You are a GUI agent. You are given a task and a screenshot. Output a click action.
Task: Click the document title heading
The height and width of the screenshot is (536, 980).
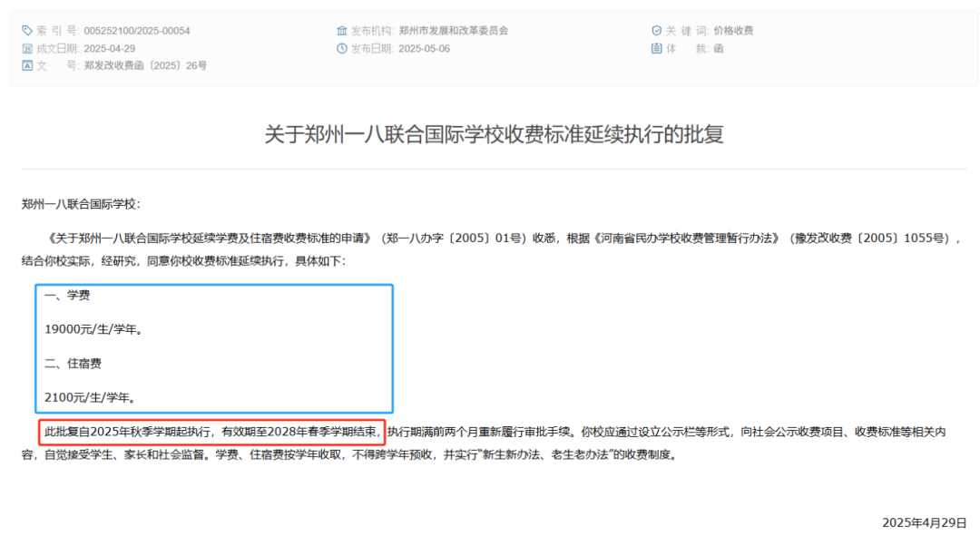point(494,134)
